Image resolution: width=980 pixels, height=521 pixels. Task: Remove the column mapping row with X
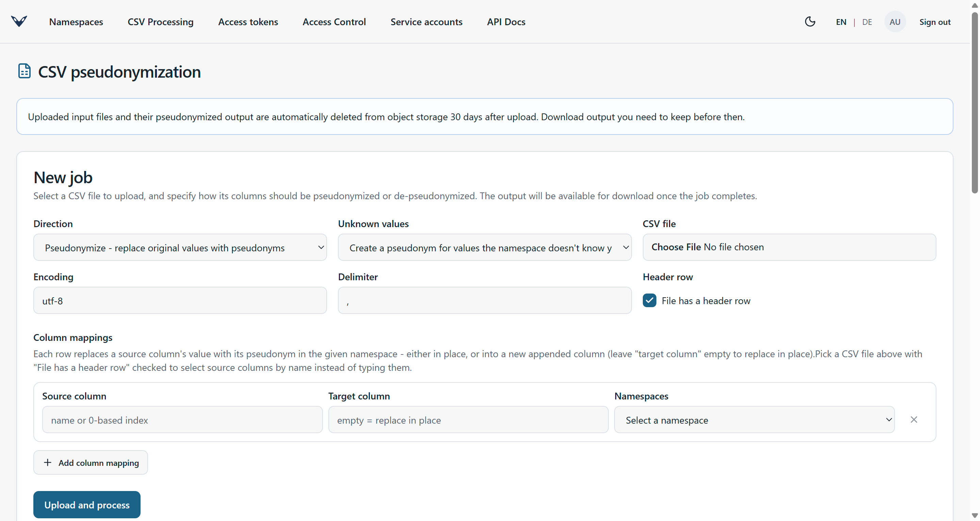914,419
